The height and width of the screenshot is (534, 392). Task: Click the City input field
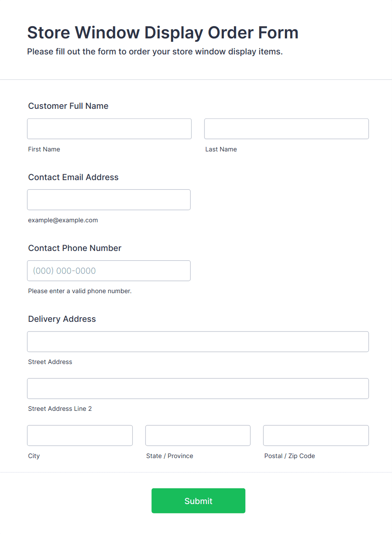80,435
